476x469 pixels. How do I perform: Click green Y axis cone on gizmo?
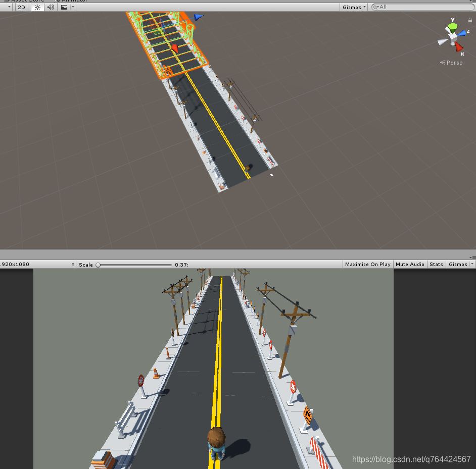tap(453, 28)
